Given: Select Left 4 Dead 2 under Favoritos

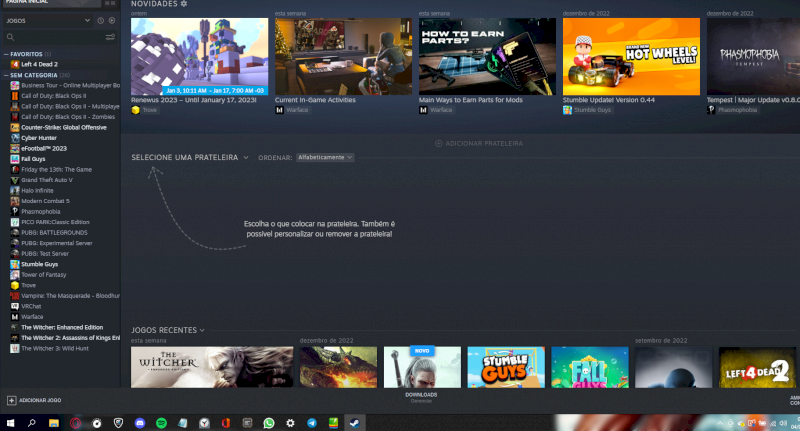Looking at the screenshot, I should (39, 64).
